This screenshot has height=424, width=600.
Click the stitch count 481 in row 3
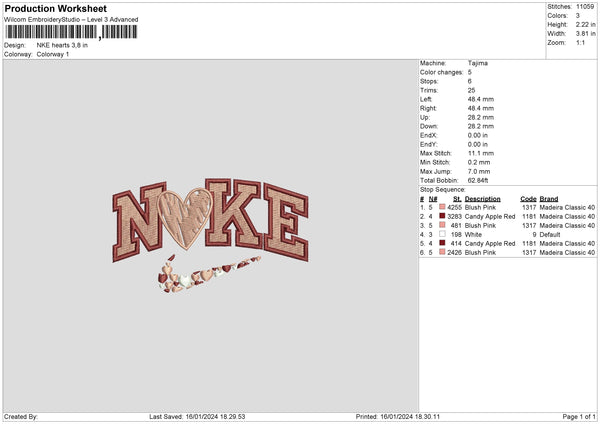(457, 226)
